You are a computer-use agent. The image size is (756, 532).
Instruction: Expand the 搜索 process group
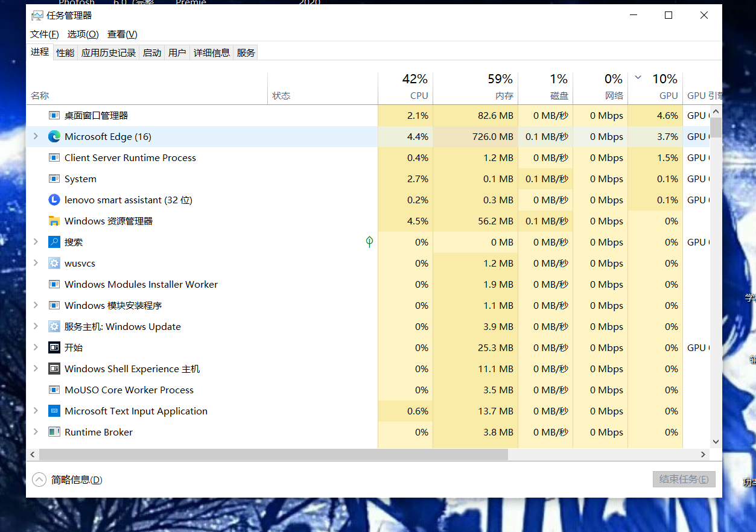tap(36, 242)
